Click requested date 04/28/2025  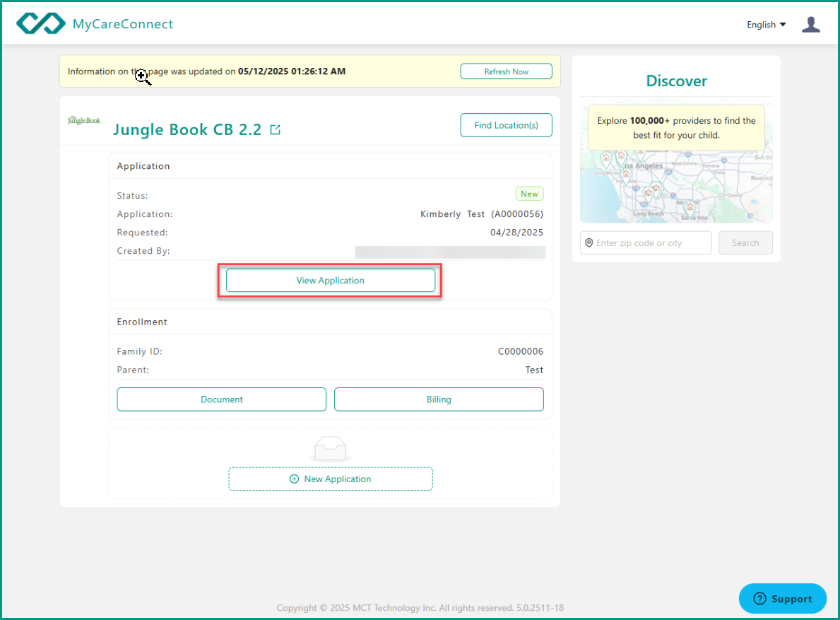(x=516, y=233)
